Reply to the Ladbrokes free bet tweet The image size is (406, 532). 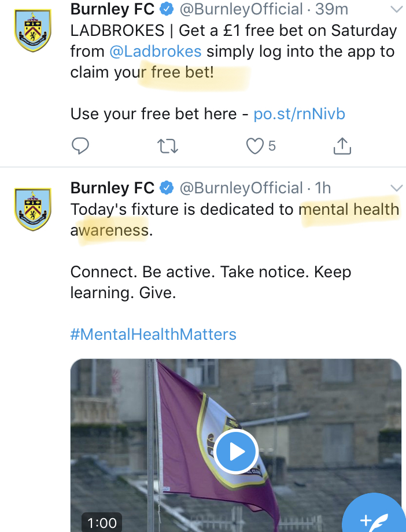coord(80,146)
